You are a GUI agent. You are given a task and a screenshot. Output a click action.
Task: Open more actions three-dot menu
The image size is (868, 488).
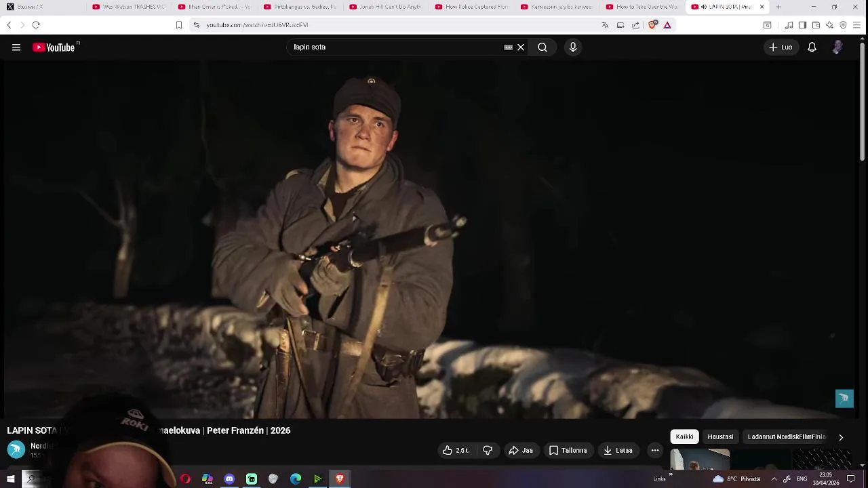coord(655,450)
